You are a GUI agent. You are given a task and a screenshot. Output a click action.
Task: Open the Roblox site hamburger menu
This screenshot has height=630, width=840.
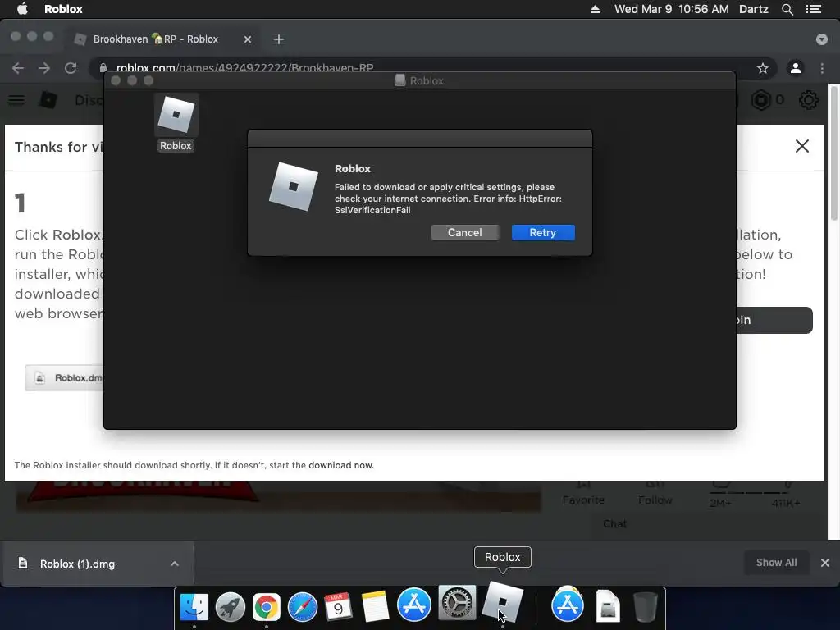click(x=16, y=100)
